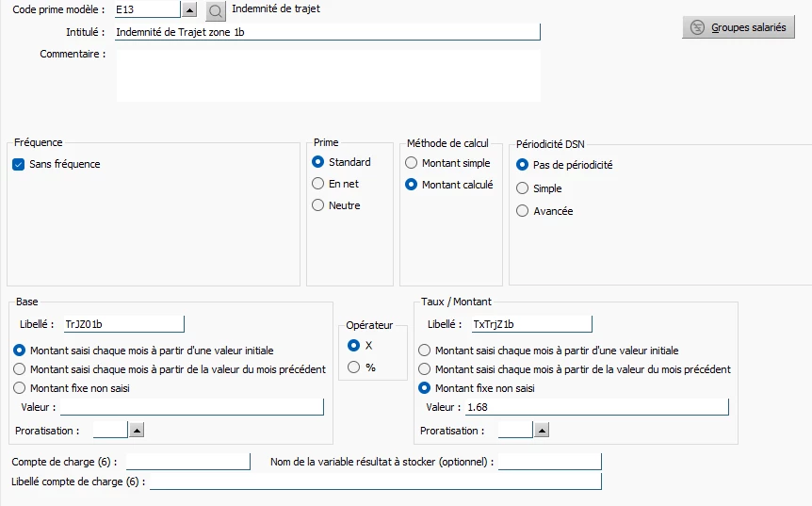Choose the Neutre prime radio button
This screenshot has width=812, height=506.
pos(318,205)
